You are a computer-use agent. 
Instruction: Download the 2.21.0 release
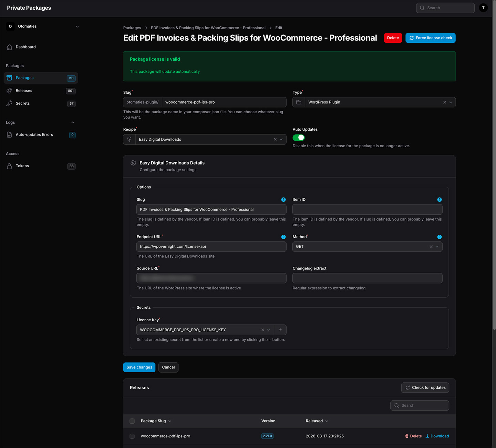(437, 436)
